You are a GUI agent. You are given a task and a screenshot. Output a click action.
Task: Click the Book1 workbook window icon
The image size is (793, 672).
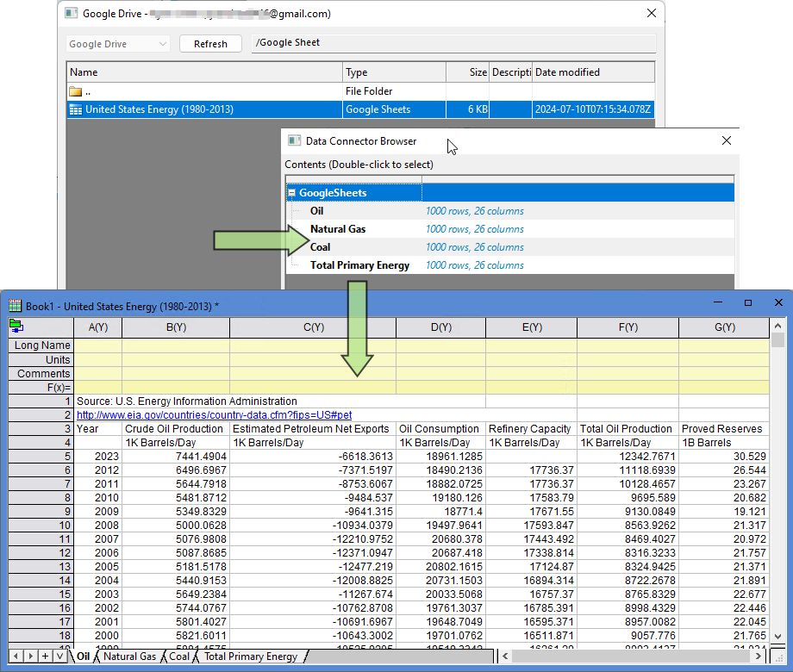point(16,305)
